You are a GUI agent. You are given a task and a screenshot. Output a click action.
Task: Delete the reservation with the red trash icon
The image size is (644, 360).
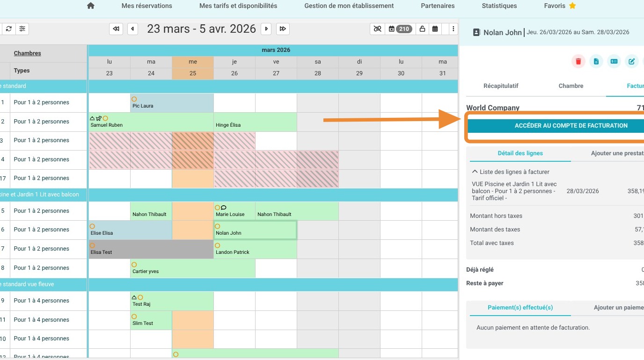click(578, 61)
